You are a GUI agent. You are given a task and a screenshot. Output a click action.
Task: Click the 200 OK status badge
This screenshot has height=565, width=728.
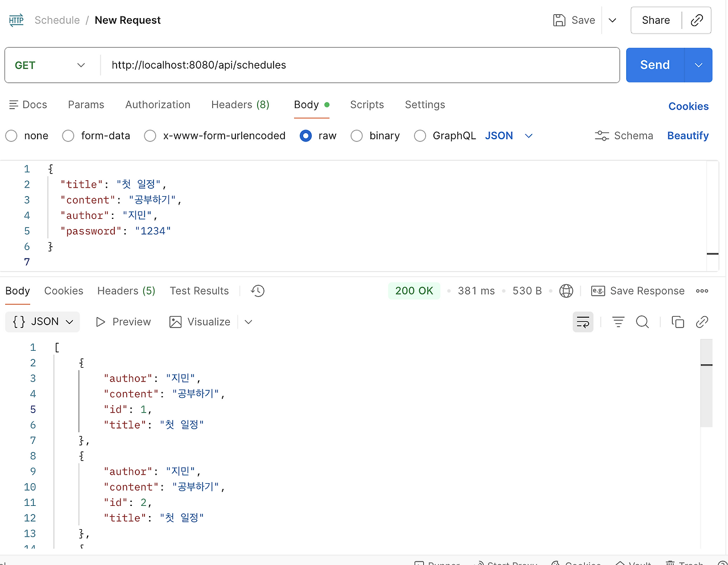[x=414, y=291]
